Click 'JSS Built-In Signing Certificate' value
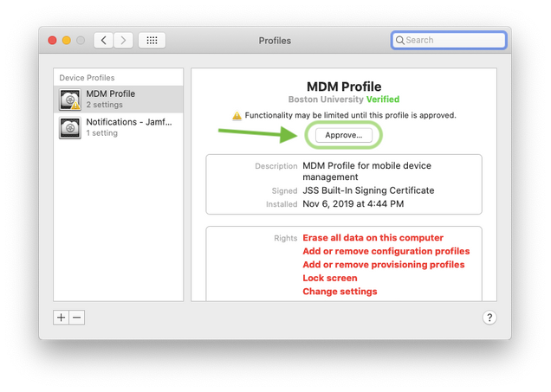This screenshot has height=392, width=551. (x=368, y=190)
